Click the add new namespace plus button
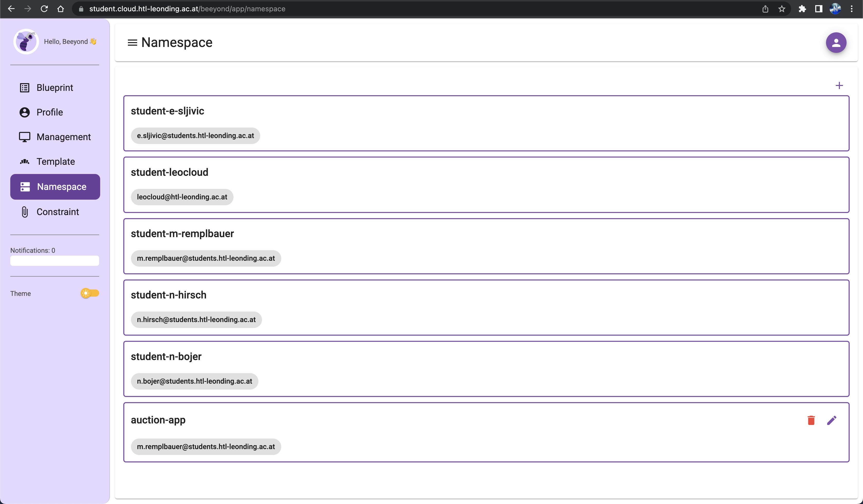 (x=840, y=85)
